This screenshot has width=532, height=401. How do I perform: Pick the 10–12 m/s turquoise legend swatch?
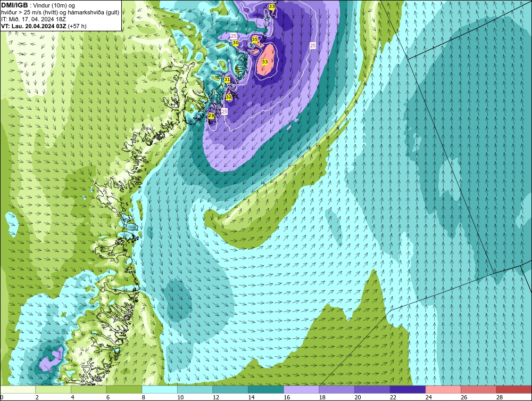tap(195, 389)
